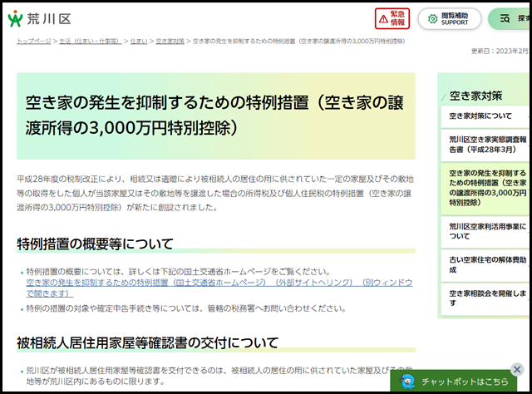Viewport: 532px width, 394px height.
Task: Close the chatbot banner
Action: 517,369
